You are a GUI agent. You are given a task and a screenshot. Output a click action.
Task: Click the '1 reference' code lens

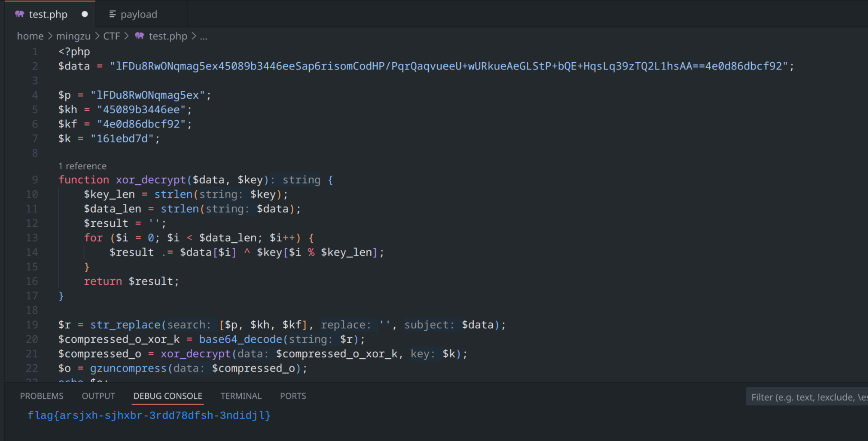[x=82, y=166]
